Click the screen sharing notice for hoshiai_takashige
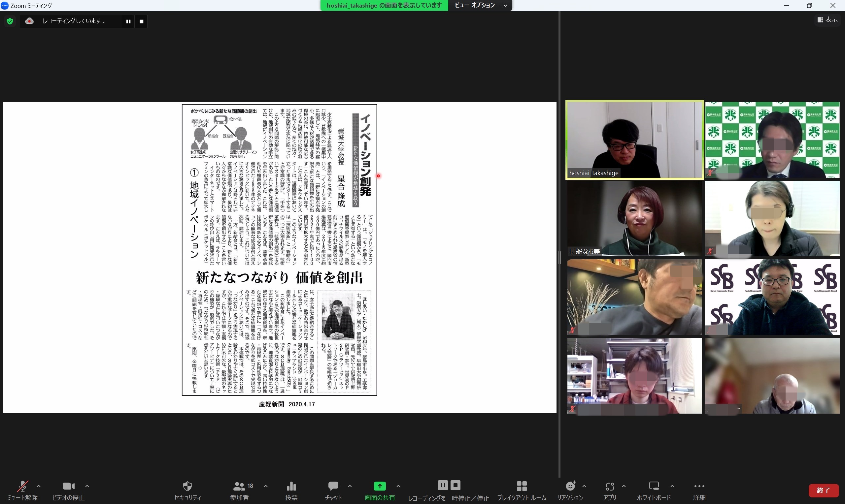 coord(384,5)
